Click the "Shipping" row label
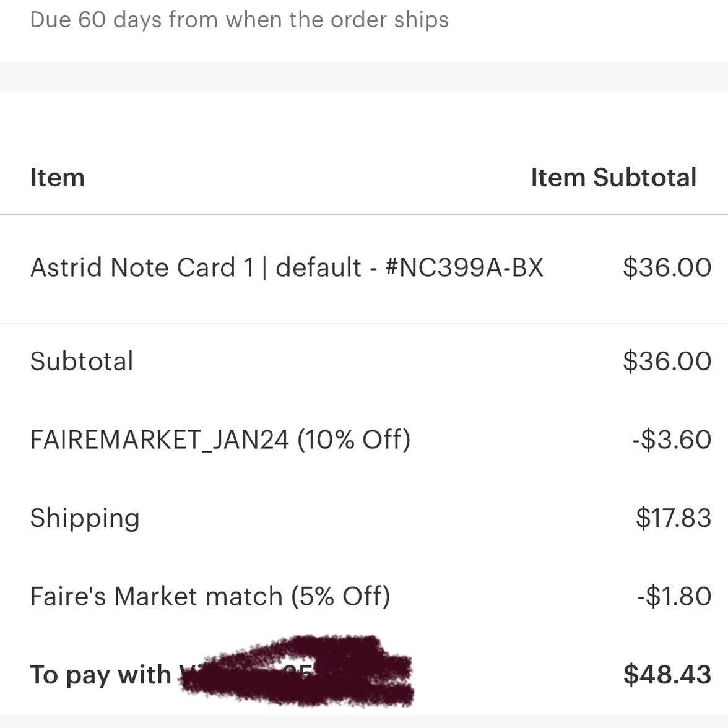Image resolution: width=728 pixels, height=728 pixels. pos(85,518)
